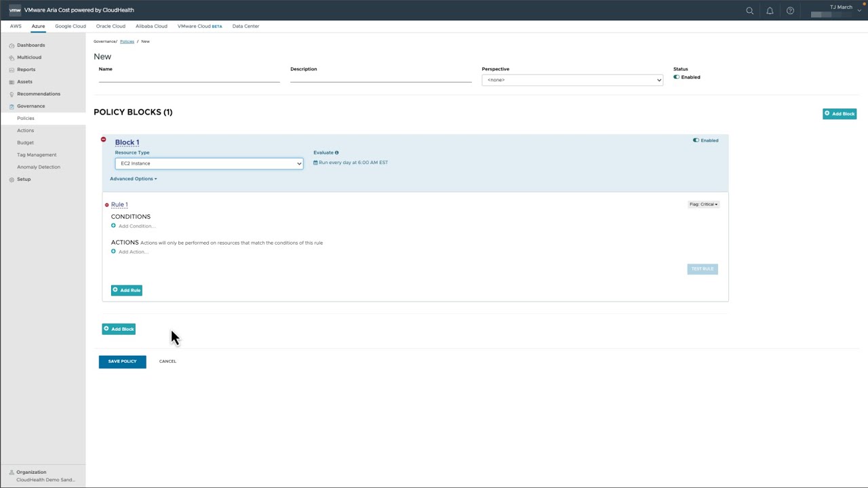The width and height of the screenshot is (868, 488).
Task: Open the Flag: Critical dropdown
Action: pyautogui.click(x=703, y=204)
